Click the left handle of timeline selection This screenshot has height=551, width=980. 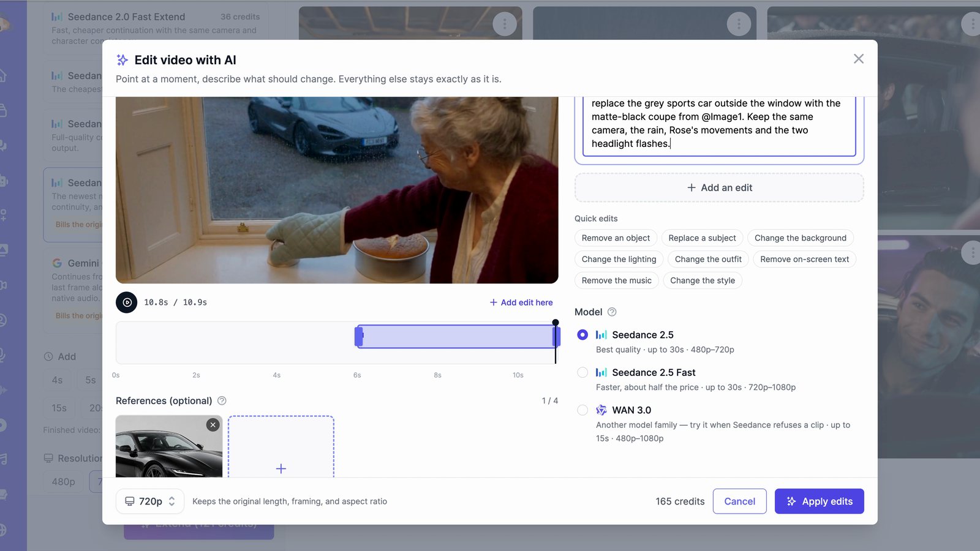[x=359, y=337]
